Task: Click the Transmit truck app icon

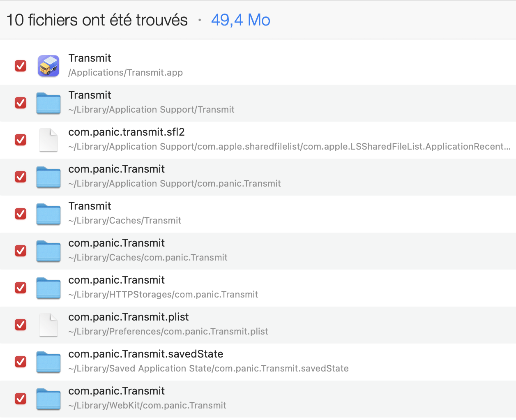Action: coord(48,66)
